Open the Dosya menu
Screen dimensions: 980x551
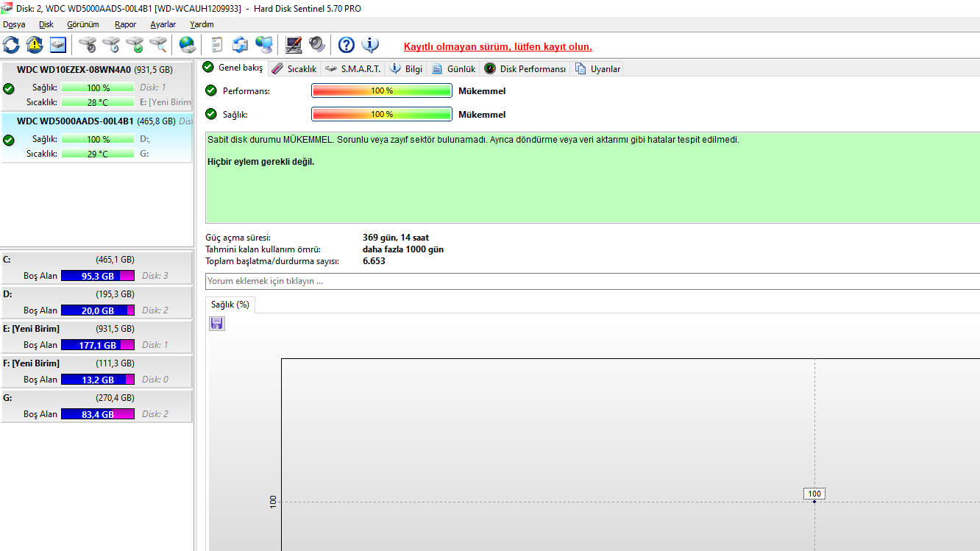[14, 24]
